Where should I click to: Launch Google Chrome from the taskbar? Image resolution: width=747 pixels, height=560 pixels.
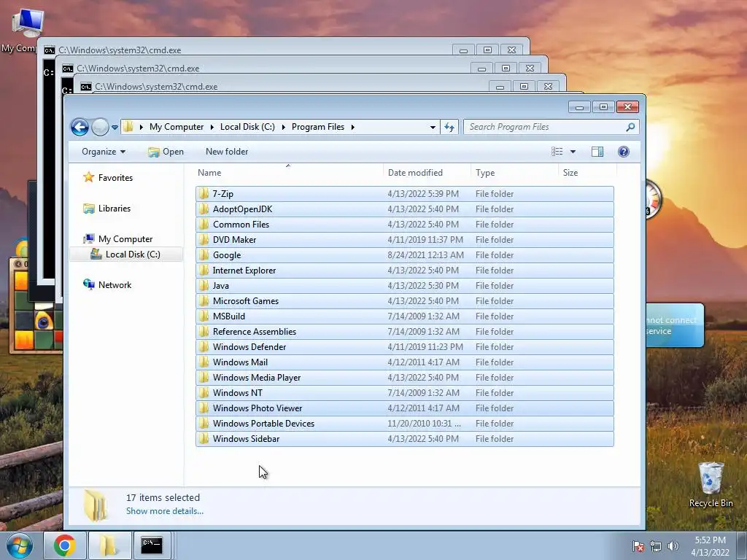(65, 545)
